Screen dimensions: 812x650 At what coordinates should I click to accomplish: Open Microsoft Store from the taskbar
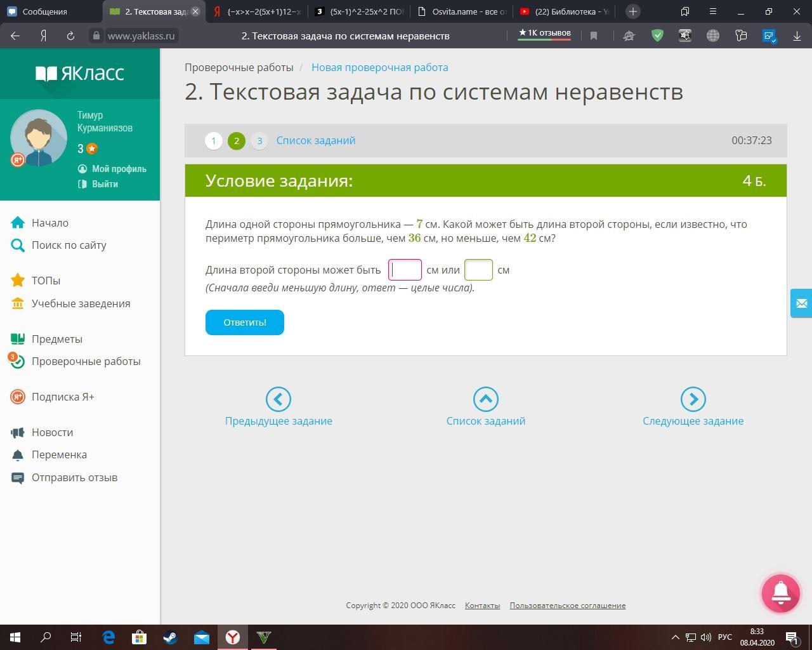[x=139, y=637]
